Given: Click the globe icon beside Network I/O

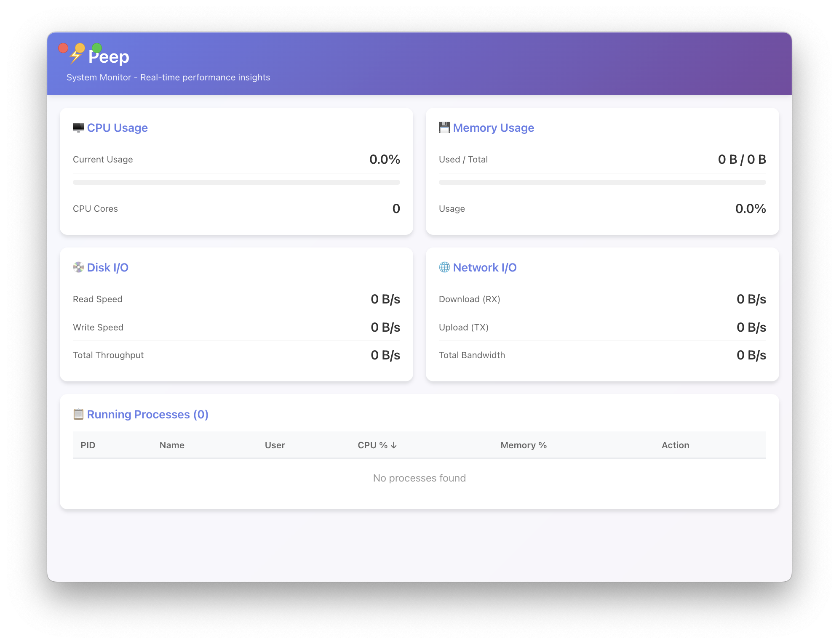Looking at the screenshot, I should (x=444, y=267).
